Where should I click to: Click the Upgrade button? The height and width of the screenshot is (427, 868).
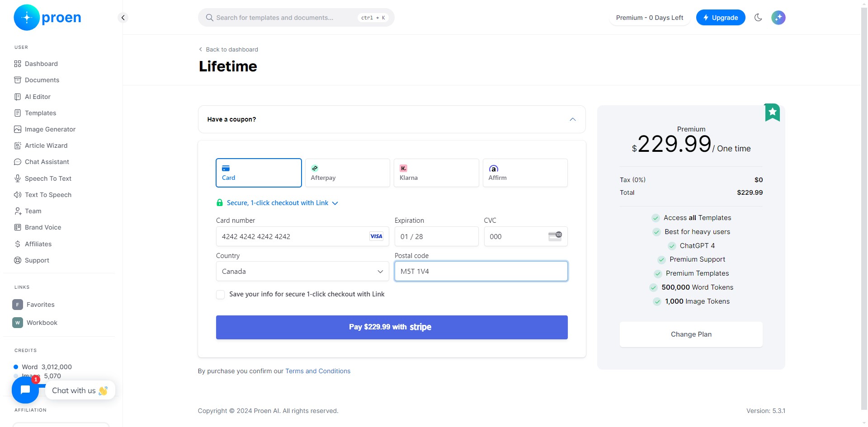[x=721, y=18]
